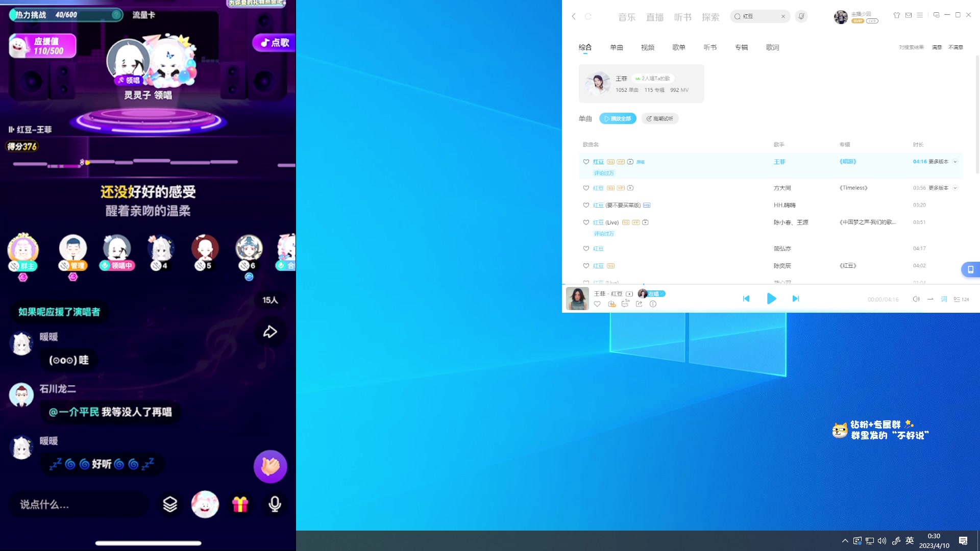The image size is (980, 551).
Task: Click the music recognition icon beside search
Action: [801, 16]
